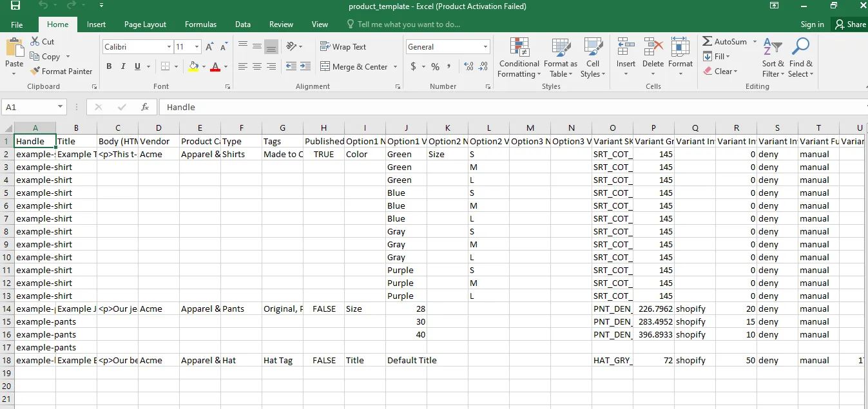Switch to the Formulas tab

click(x=200, y=24)
